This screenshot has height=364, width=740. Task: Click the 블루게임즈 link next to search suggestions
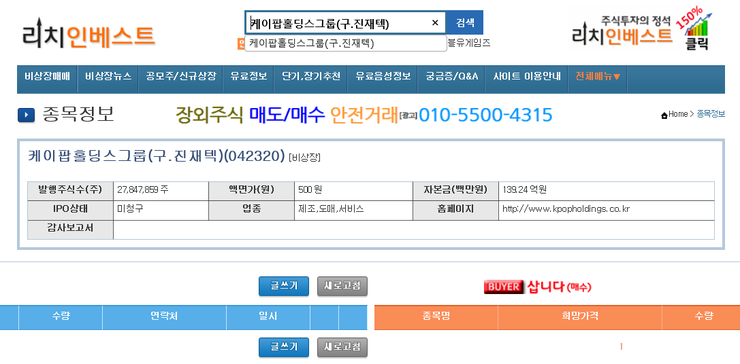(x=469, y=43)
